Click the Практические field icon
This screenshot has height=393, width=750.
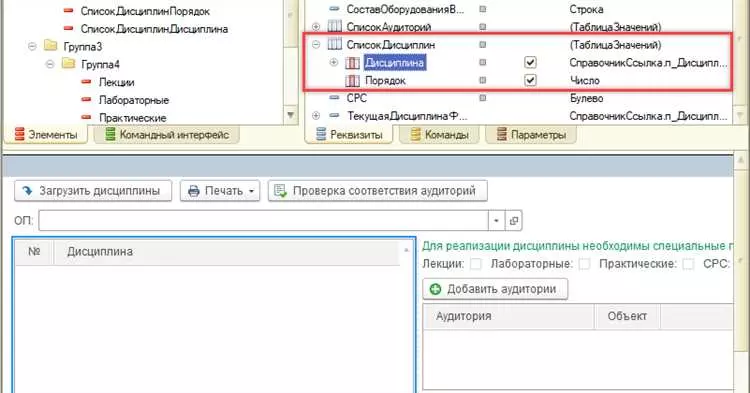[x=87, y=117]
